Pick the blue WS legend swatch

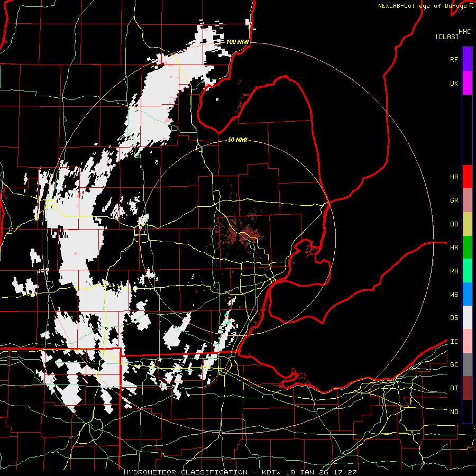coord(467,294)
